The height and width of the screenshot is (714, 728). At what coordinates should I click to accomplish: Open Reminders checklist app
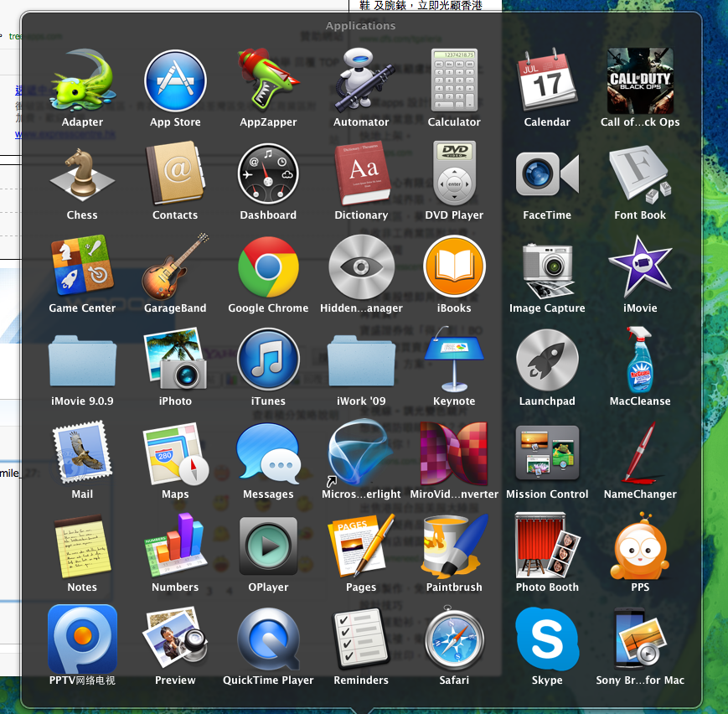[x=361, y=639]
